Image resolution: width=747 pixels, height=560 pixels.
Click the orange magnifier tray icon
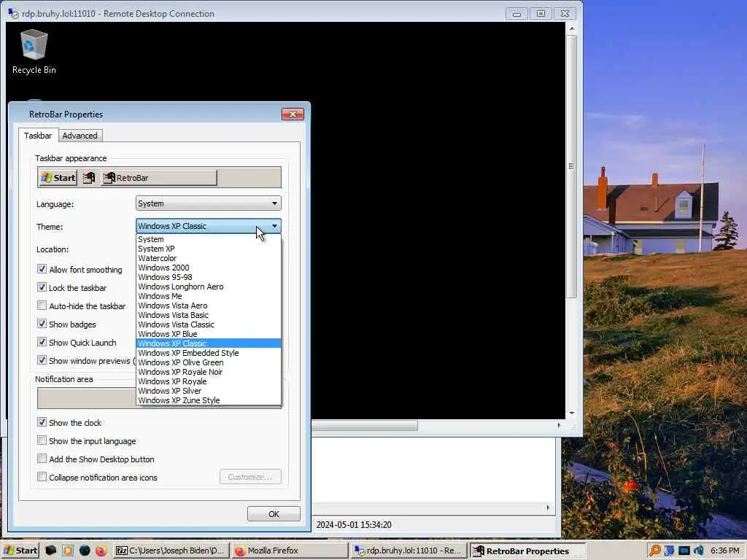[655, 551]
